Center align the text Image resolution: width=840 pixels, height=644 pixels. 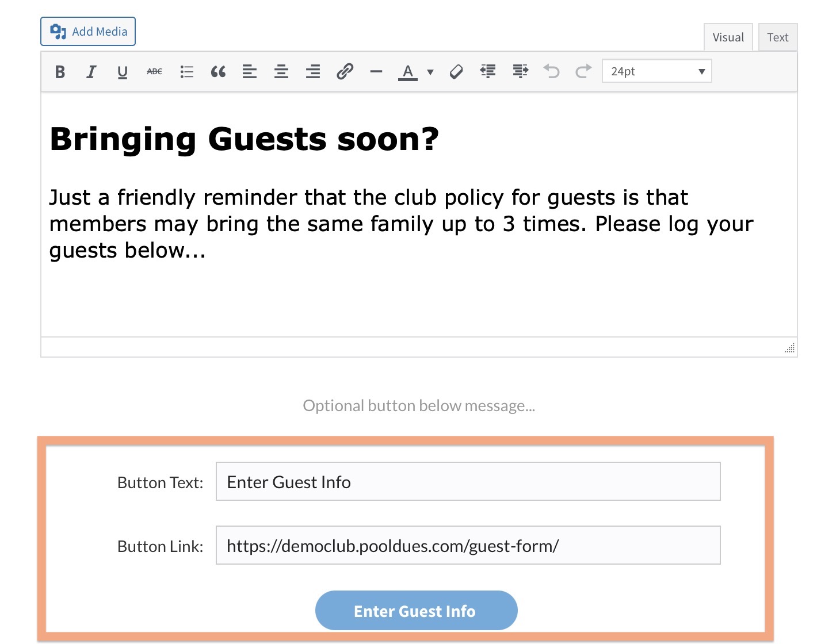click(x=281, y=72)
